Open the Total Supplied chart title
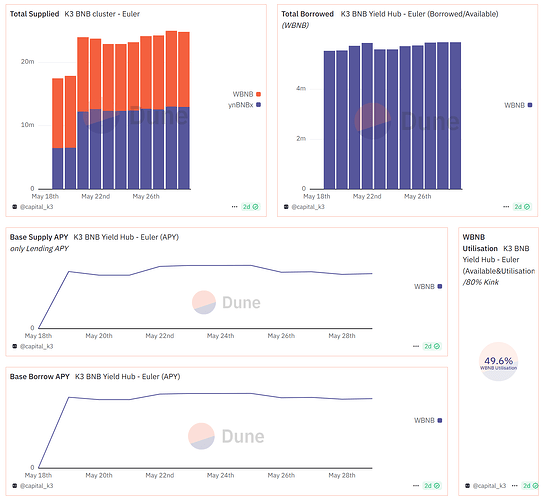The image size is (542, 500). coord(34,14)
